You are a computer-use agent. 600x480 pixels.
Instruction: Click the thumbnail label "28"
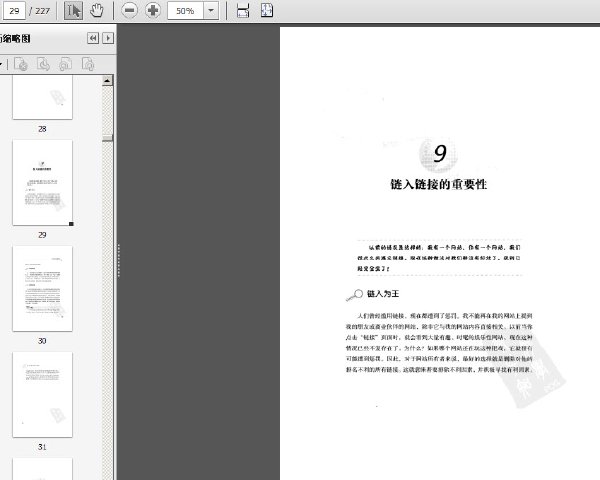click(x=42, y=129)
